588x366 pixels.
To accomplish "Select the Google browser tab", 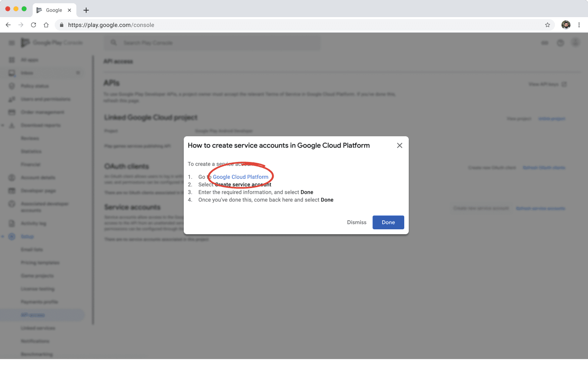I will tap(54, 10).
